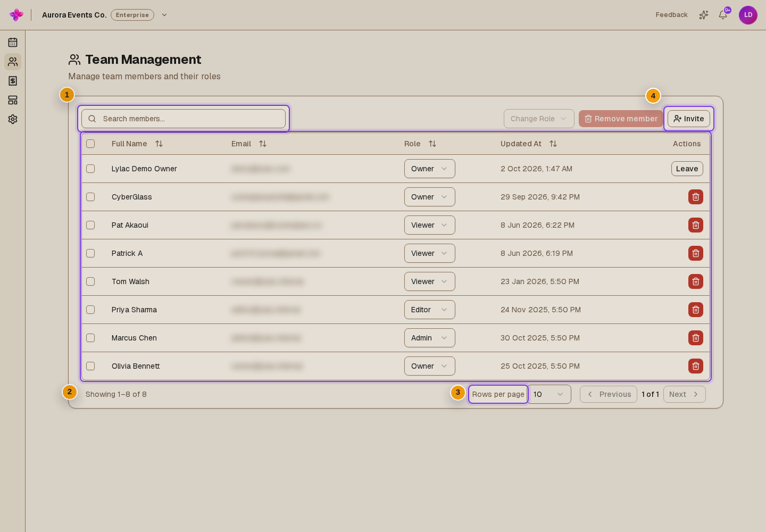Tick the Marcus Chen row checkbox

90,338
